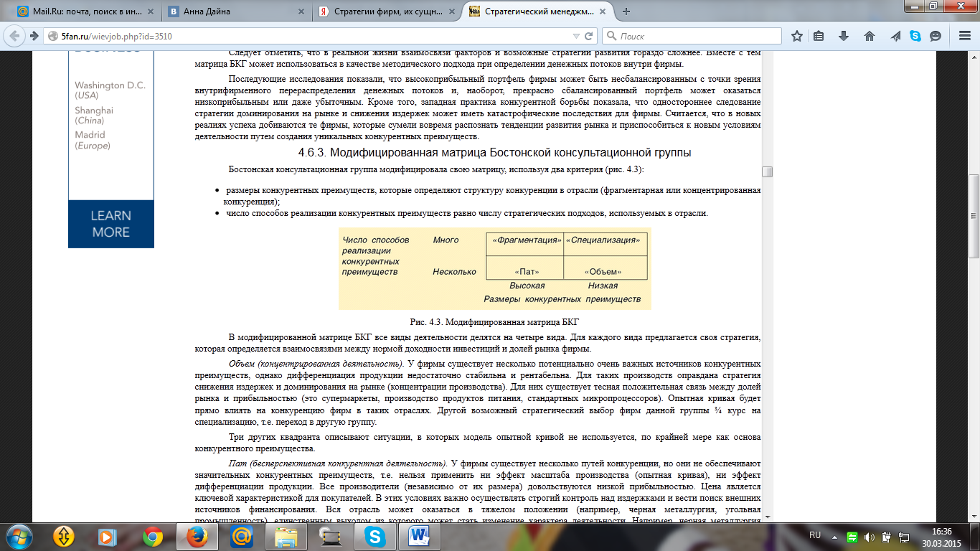Launch the media player from taskbar

(x=108, y=536)
